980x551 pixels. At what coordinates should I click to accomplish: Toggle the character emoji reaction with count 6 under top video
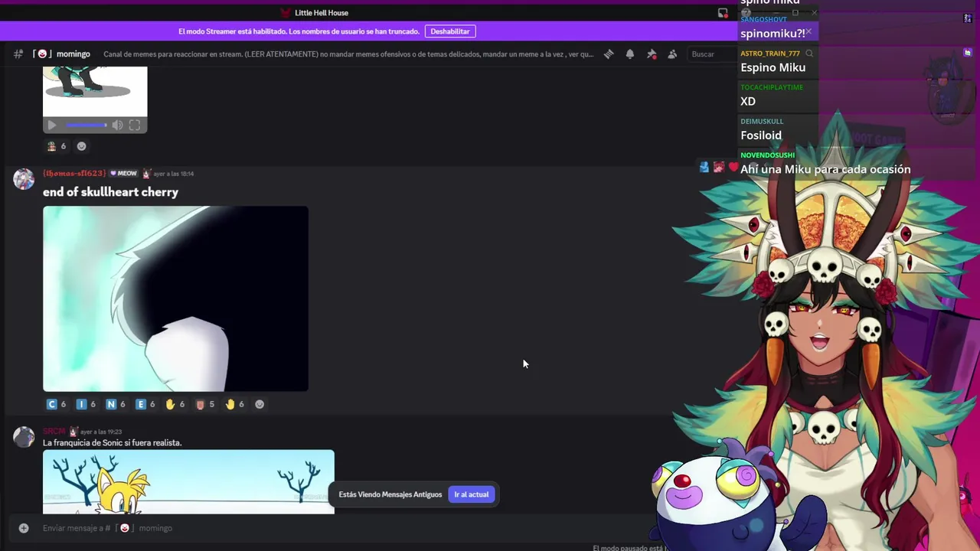coord(57,146)
